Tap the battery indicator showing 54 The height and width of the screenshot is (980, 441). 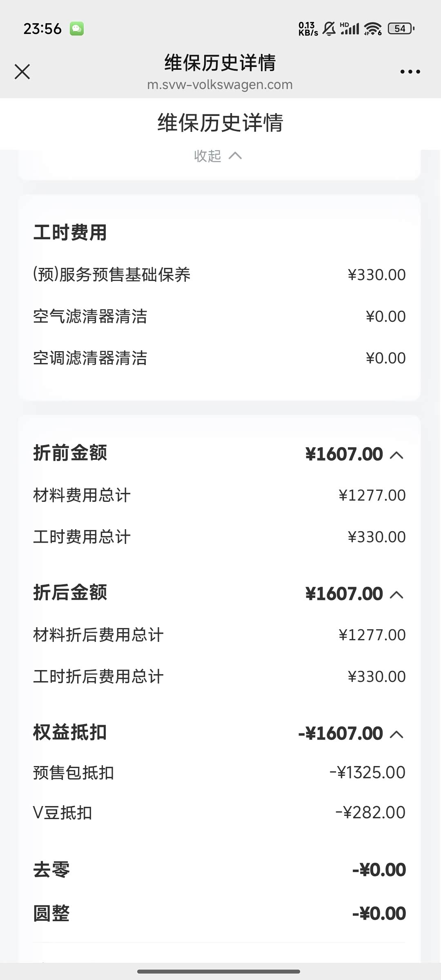pos(401,29)
